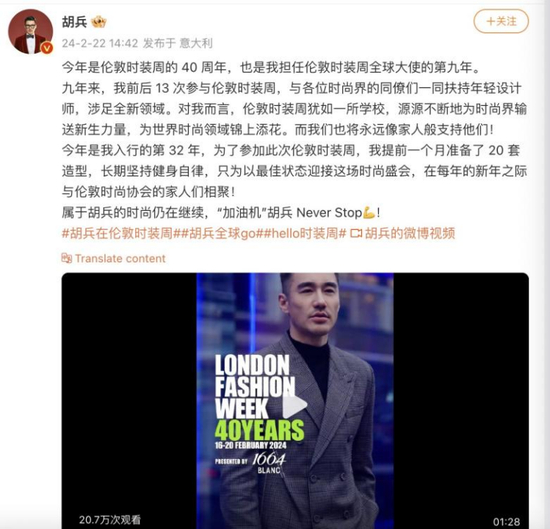Click the 1664 Blanc logo in video

click(269, 463)
